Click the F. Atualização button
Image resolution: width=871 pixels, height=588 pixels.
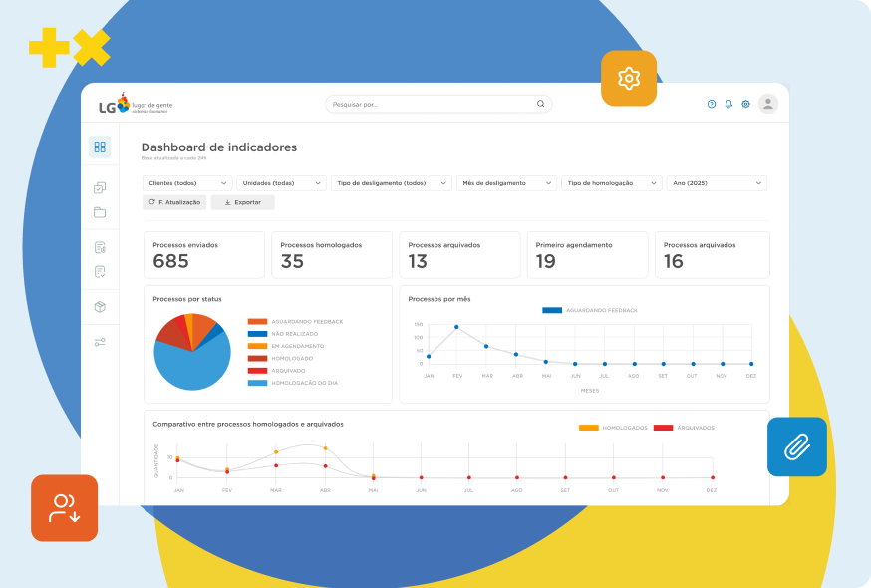point(174,202)
